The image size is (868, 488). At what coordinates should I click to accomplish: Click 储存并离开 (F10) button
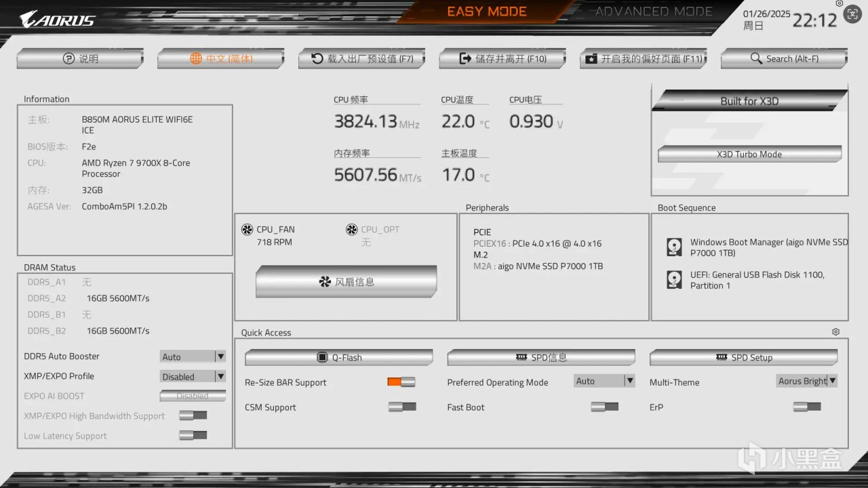[x=502, y=59]
